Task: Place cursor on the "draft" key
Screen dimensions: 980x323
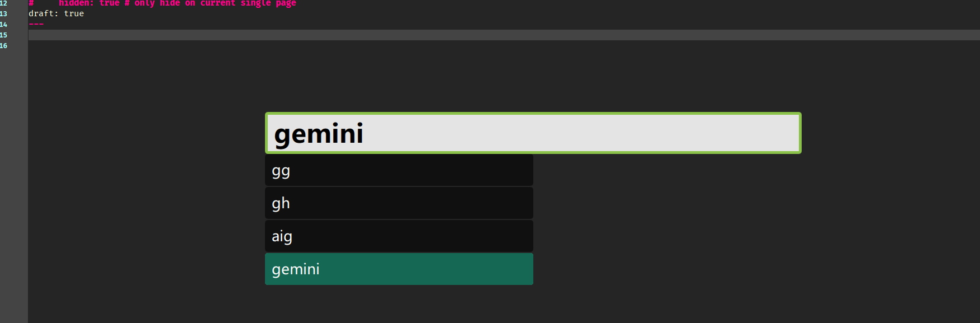Action: tap(41, 13)
